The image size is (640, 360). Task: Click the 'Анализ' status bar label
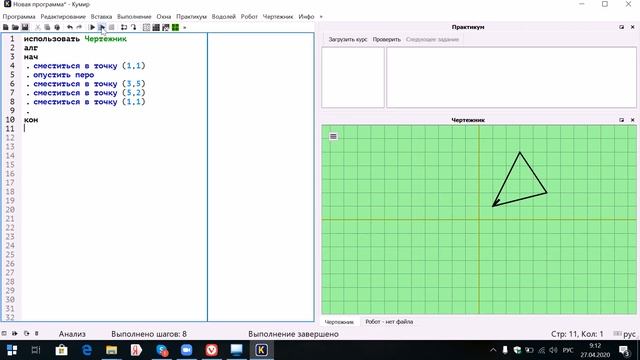tap(72, 334)
